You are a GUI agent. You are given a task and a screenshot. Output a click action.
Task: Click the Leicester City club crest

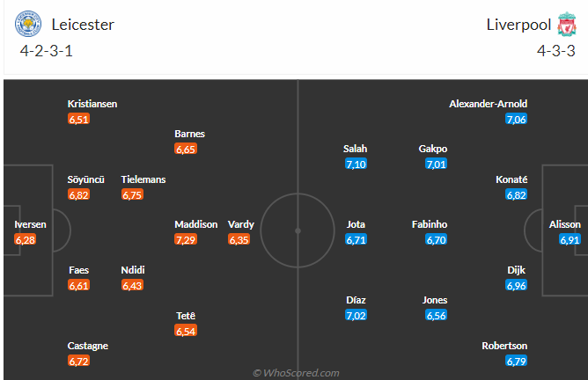pos(28,24)
